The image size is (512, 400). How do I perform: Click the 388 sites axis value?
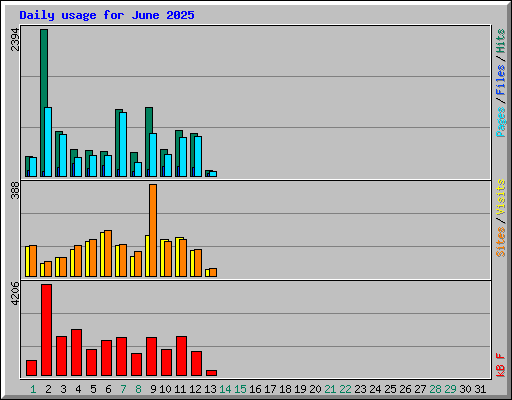15,190
